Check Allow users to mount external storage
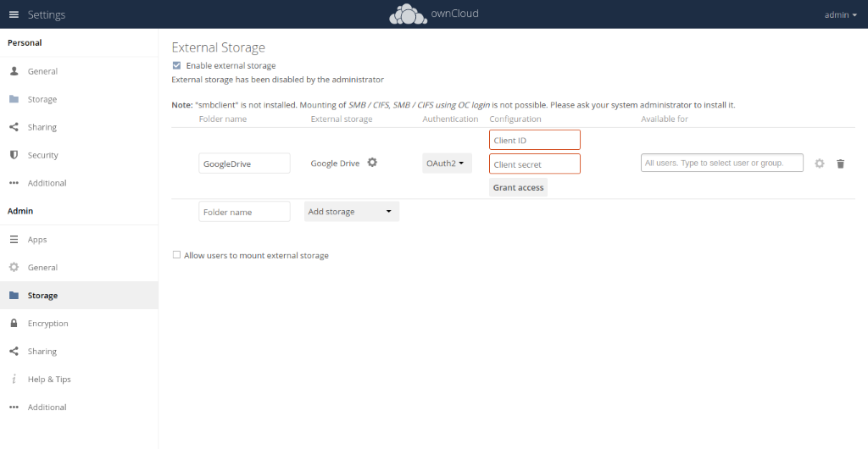Screen dimensions: 868x449 pyautogui.click(x=176, y=255)
